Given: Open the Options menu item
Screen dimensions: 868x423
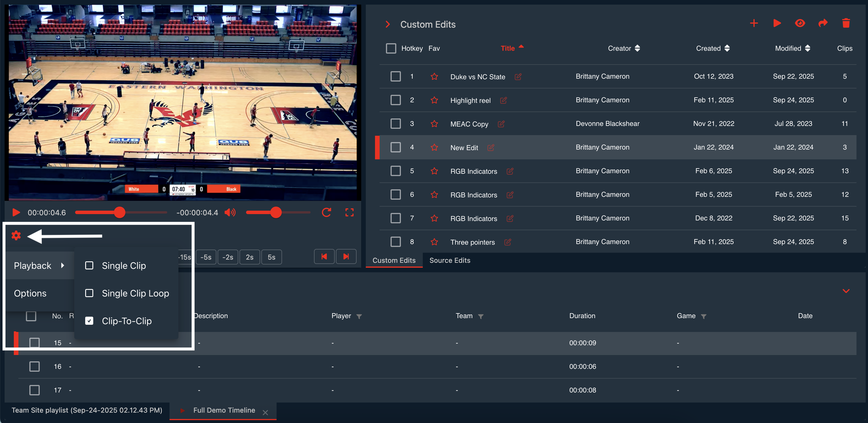Looking at the screenshot, I should tap(30, 293).
